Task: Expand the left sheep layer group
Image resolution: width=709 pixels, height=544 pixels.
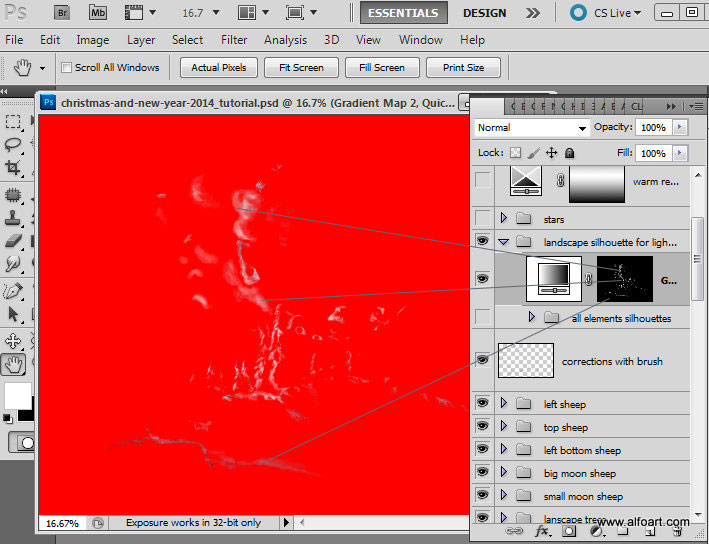Action: [x=503, y=404]
